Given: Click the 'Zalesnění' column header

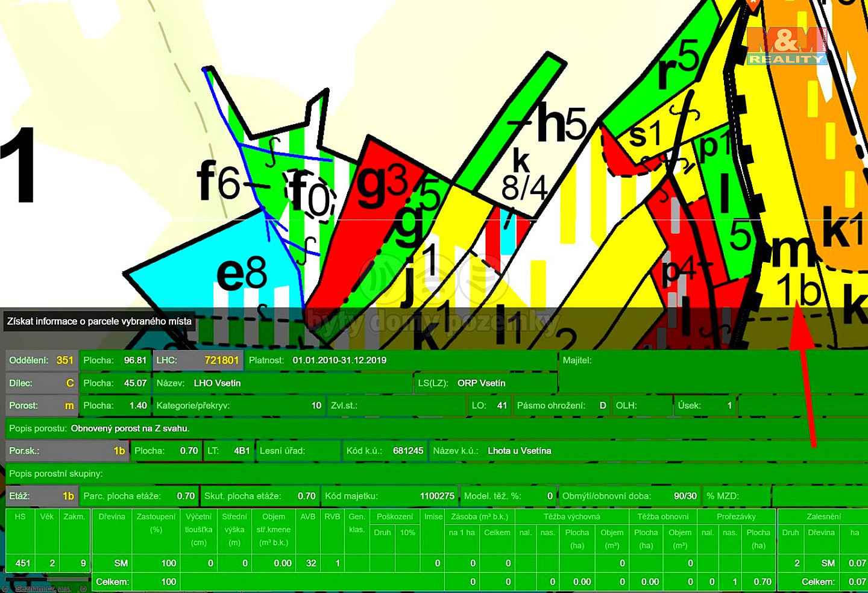Looking at the screenshot, I should pos(824,516).
